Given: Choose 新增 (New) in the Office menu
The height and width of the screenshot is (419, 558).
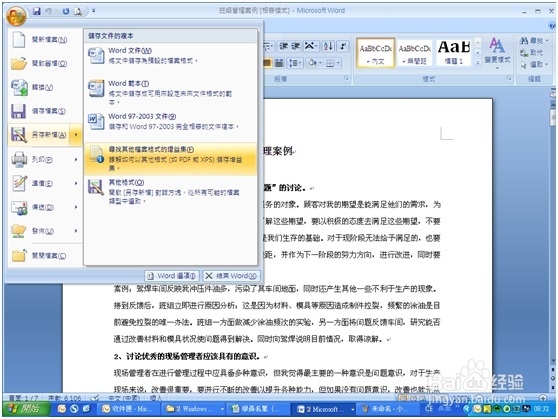Looking at the screenshot, I should point(44,40).
